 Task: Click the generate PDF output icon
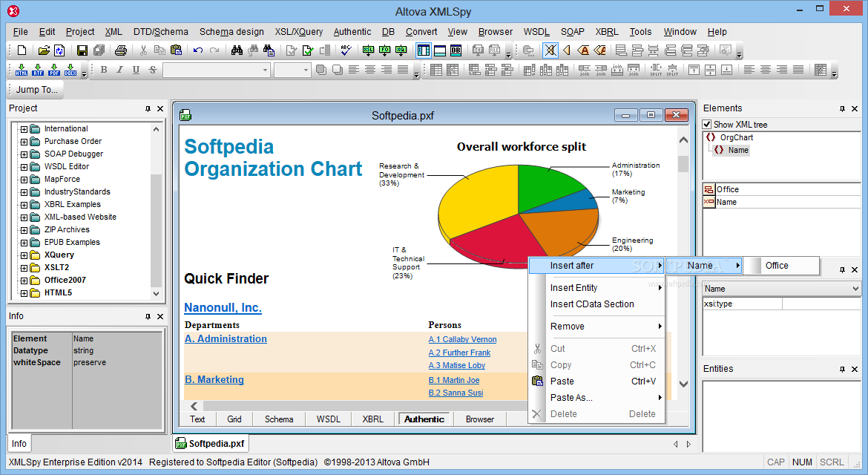(53, 70)
